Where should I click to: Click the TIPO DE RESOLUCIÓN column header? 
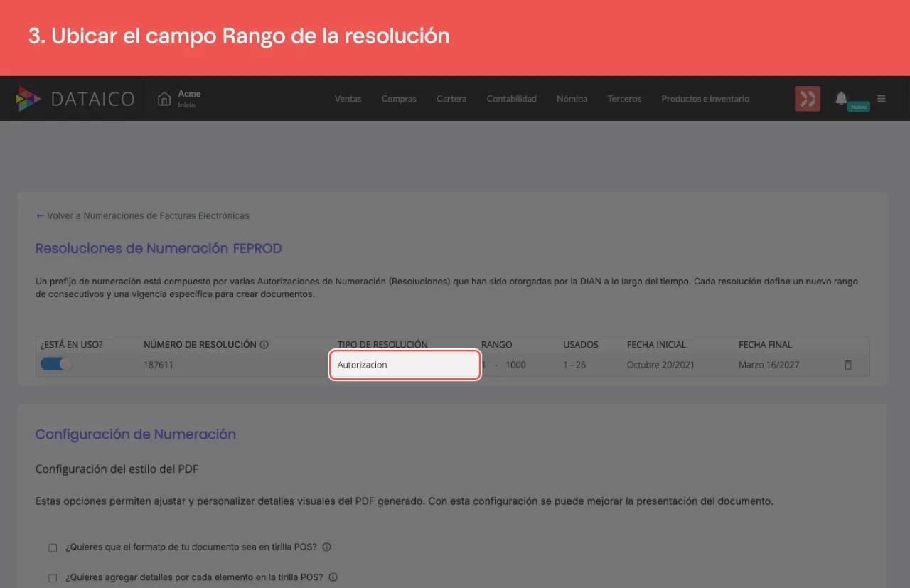[382, 345]
